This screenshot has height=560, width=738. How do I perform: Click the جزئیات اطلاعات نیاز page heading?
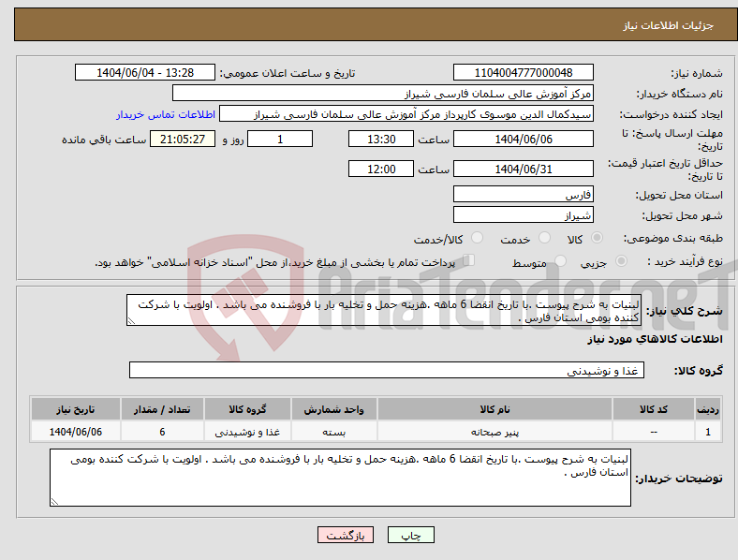tap(669, 25)
